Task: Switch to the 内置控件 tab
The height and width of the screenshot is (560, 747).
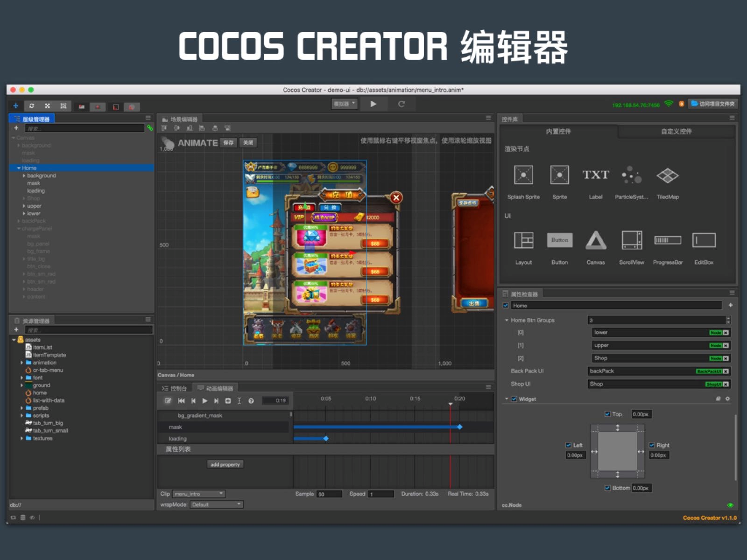Action: point(558,132)
